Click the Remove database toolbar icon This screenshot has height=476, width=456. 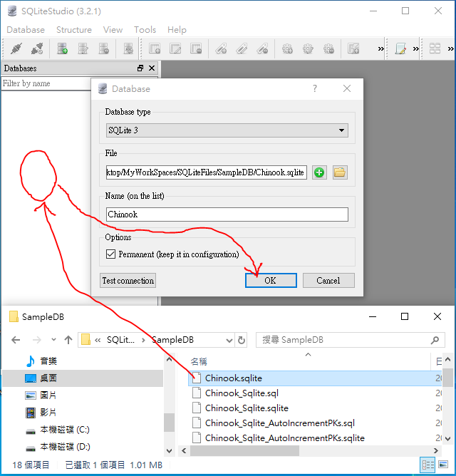click(x=104, y=48)
